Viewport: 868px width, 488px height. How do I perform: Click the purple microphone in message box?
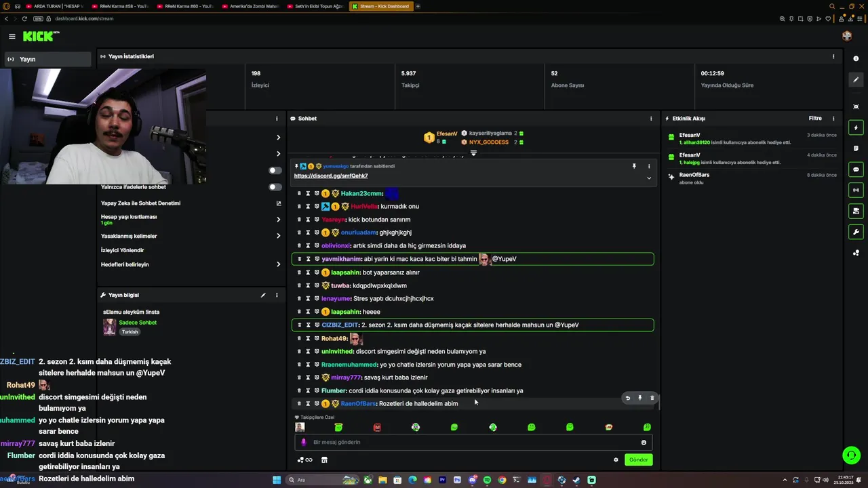coord(303,442)
